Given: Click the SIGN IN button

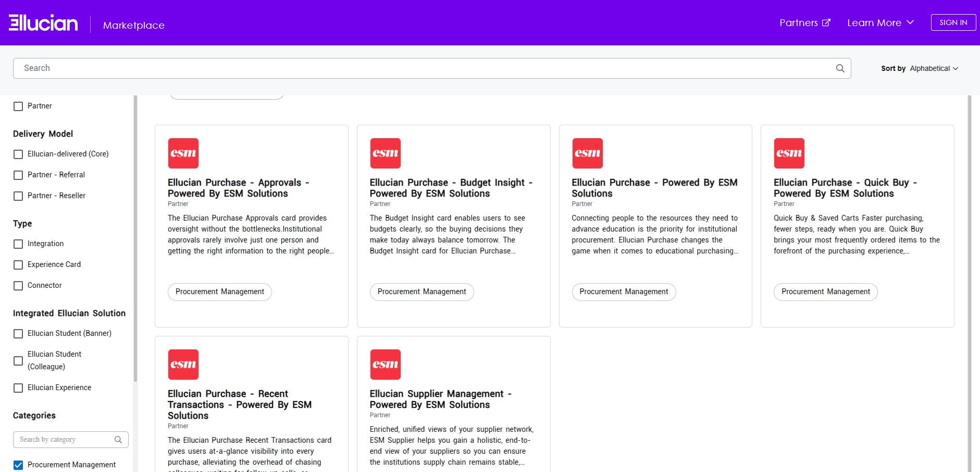Looking at the screenshot, I should 953,22.
